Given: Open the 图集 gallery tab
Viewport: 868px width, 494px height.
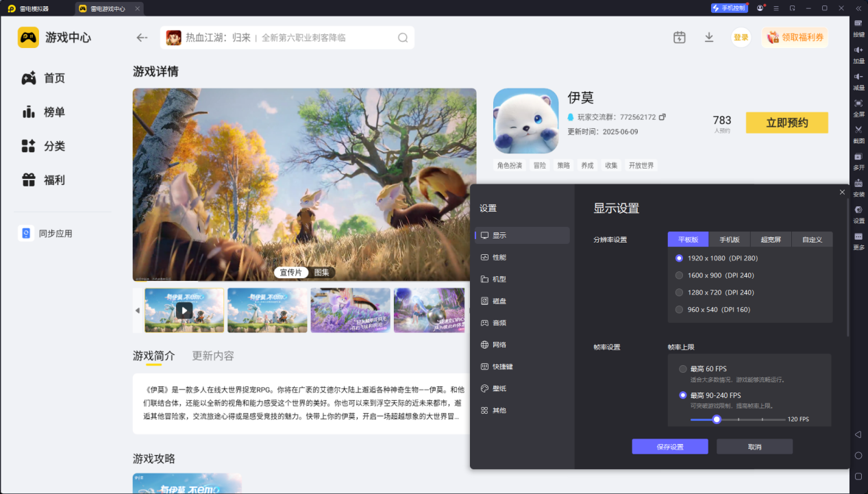Looking at the screenshot, I should (x=321, y=271).
